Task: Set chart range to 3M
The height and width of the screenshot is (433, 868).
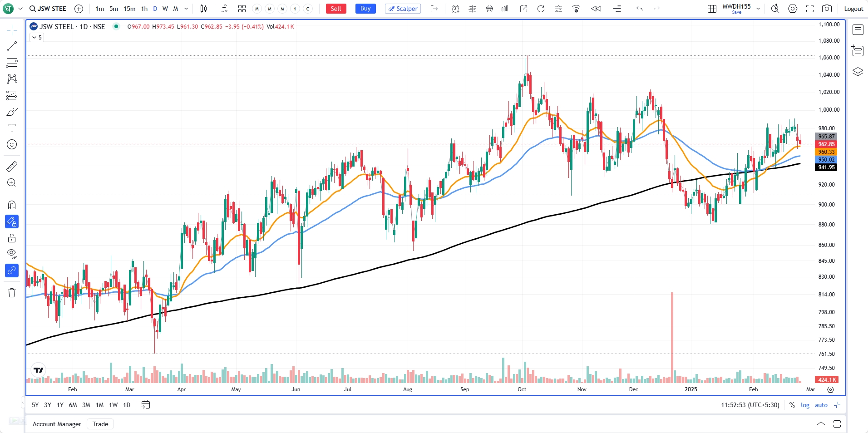Action: (86, 405)
